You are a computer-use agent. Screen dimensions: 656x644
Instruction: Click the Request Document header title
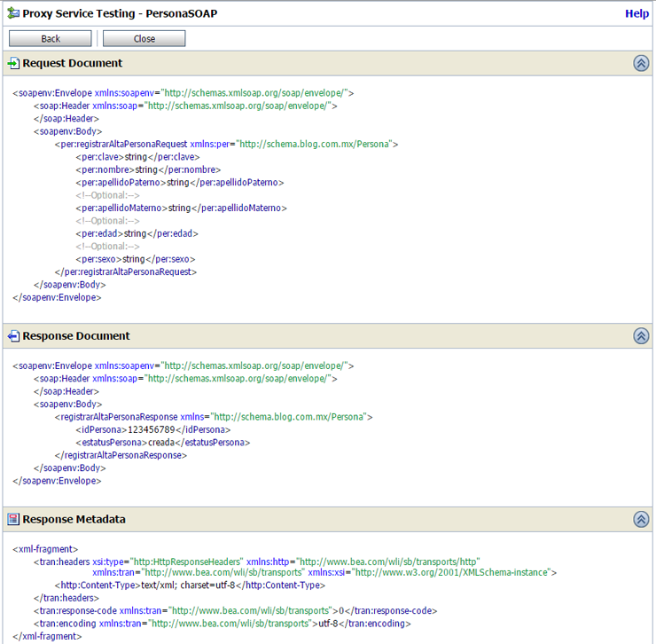(x=73, y=64)
